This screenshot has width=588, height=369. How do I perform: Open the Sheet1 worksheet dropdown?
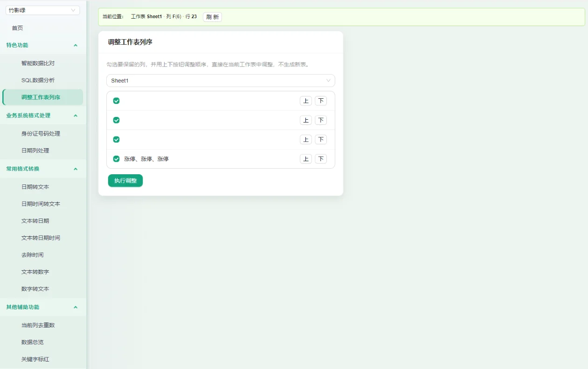(x=221, y=81)
